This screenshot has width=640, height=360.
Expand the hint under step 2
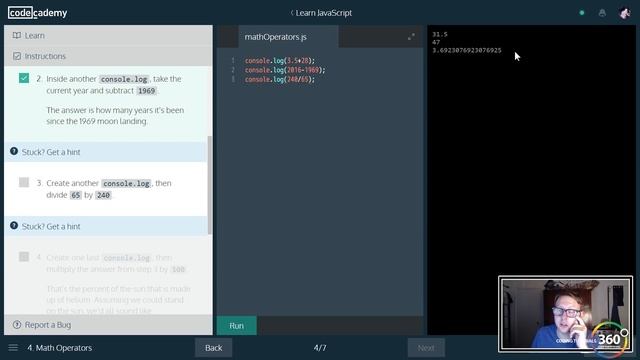[x=106, y=152]
